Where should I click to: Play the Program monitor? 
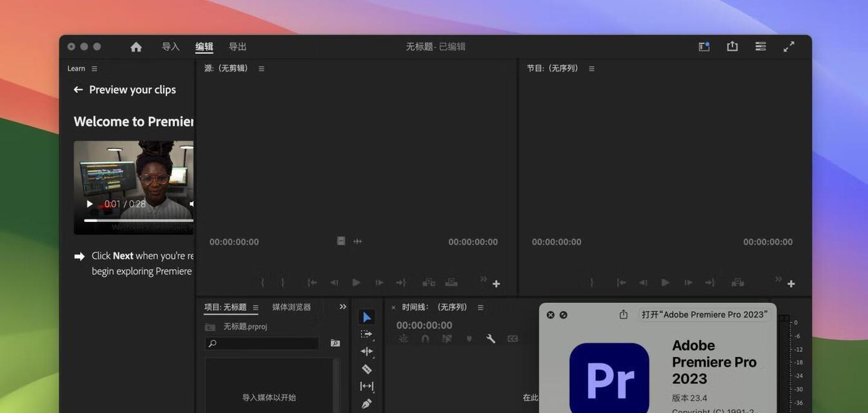(666, 283)
